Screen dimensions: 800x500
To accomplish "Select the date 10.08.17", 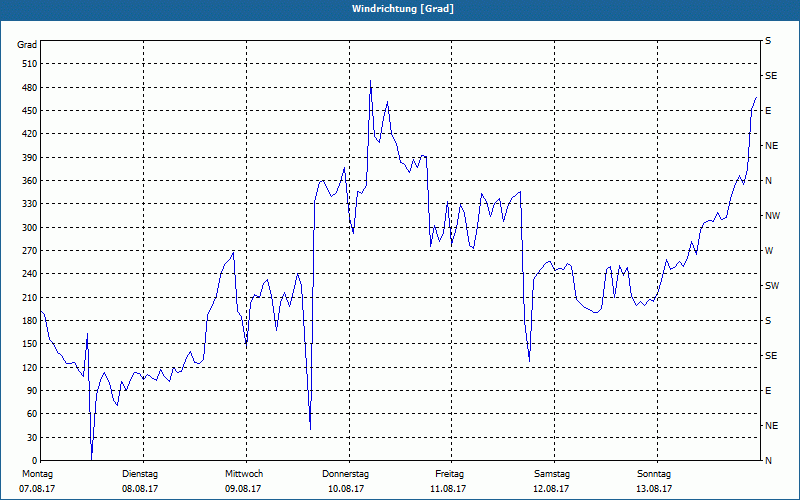I will 346,489.
